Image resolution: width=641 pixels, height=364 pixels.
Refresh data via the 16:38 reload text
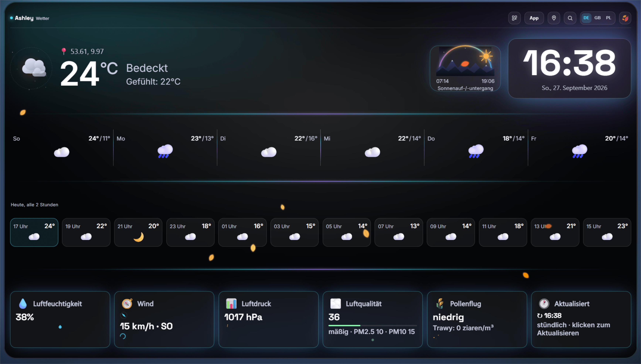point(549,316)
